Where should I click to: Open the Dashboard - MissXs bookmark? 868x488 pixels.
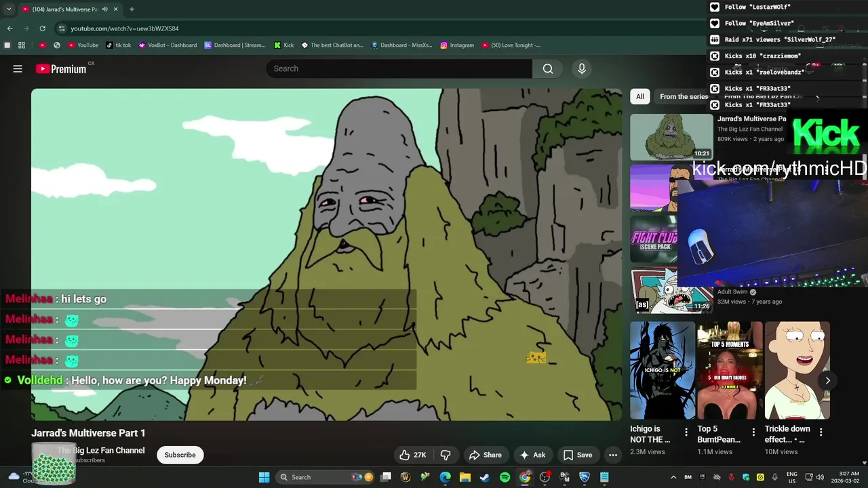pyautogui.click(x=401, y=45)
